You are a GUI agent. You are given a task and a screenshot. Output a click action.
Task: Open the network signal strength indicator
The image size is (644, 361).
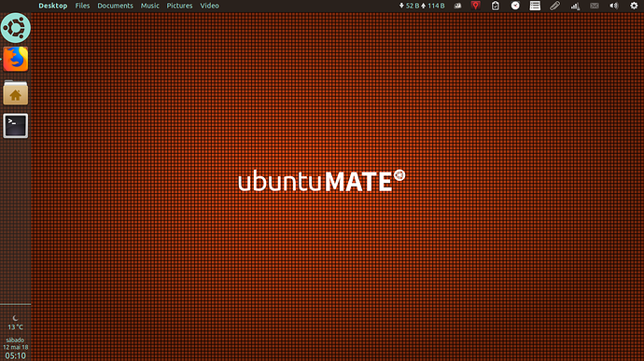tap(575, 6)
